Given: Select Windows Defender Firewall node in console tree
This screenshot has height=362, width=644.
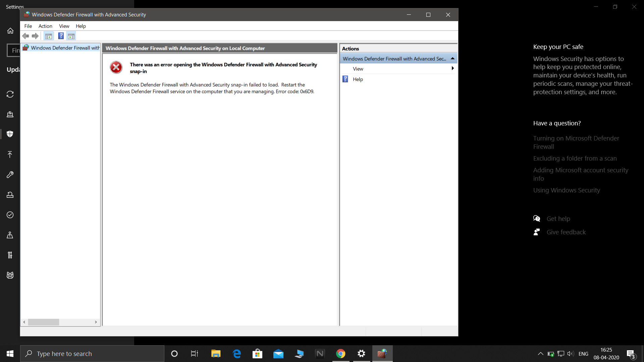Looking at the screenshot, I should [x=61, y=48].
